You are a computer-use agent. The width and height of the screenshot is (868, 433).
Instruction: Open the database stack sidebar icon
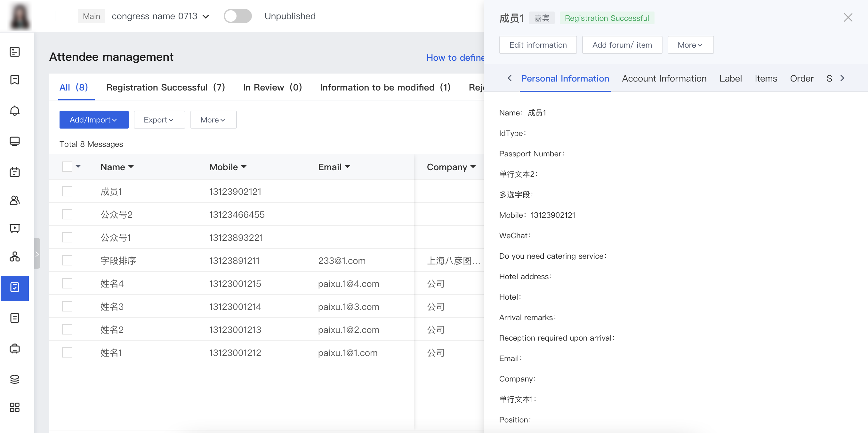click(14, 379)
